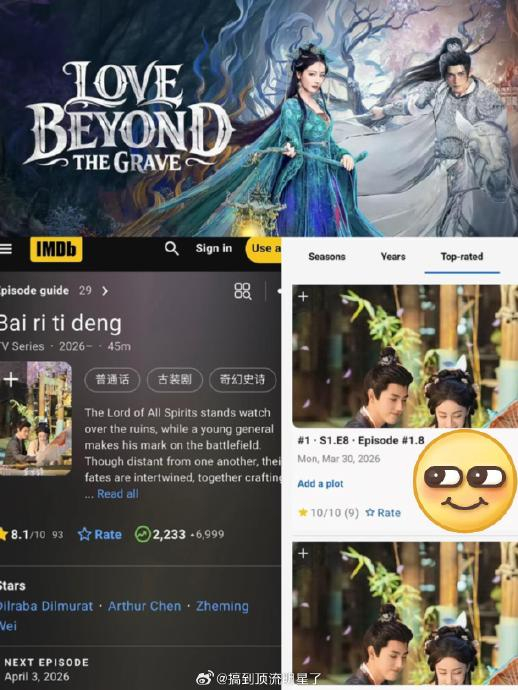The height and width of the screenshot is (690, 518).
Task: Switch to the Years tab
Action: point(393,257)
